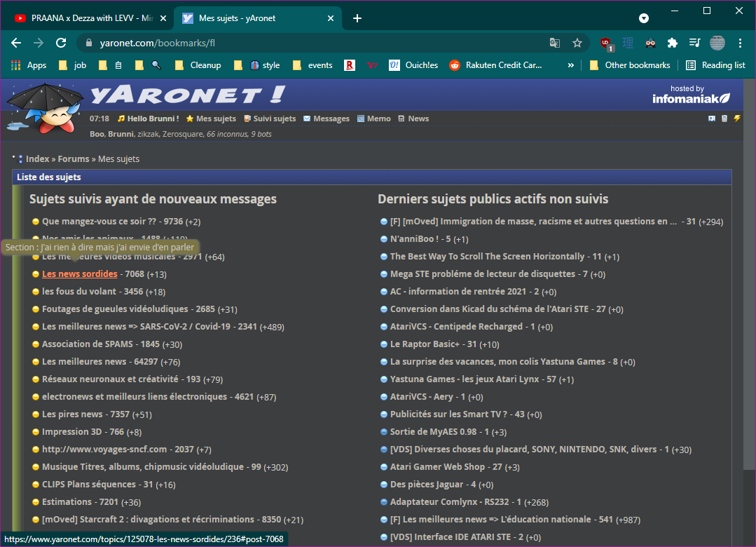The width and height of the screenshot is (756, 547).
Task: Open the uBlock Origin extension icon
Action: coord(606,43)
